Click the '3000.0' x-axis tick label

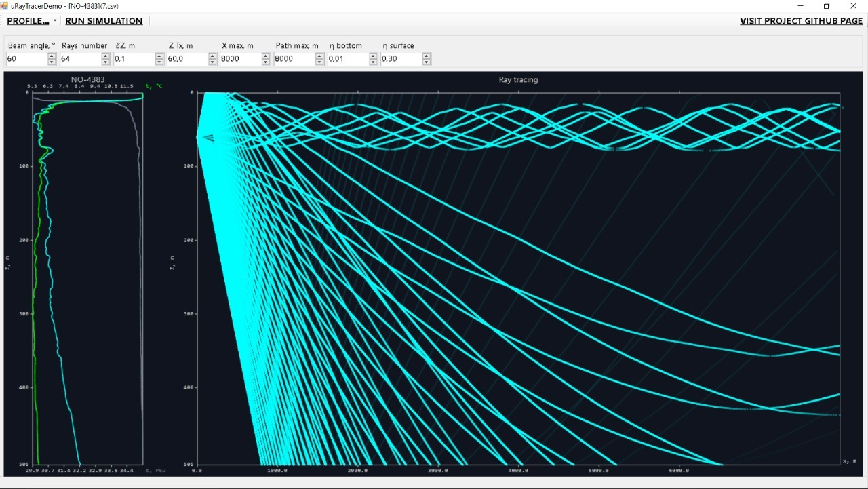(438, 470)
